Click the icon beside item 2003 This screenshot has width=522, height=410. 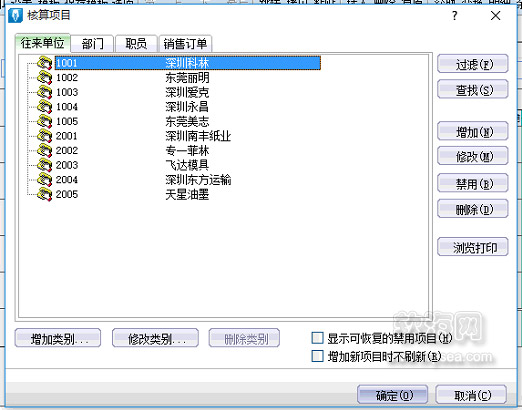44,165
